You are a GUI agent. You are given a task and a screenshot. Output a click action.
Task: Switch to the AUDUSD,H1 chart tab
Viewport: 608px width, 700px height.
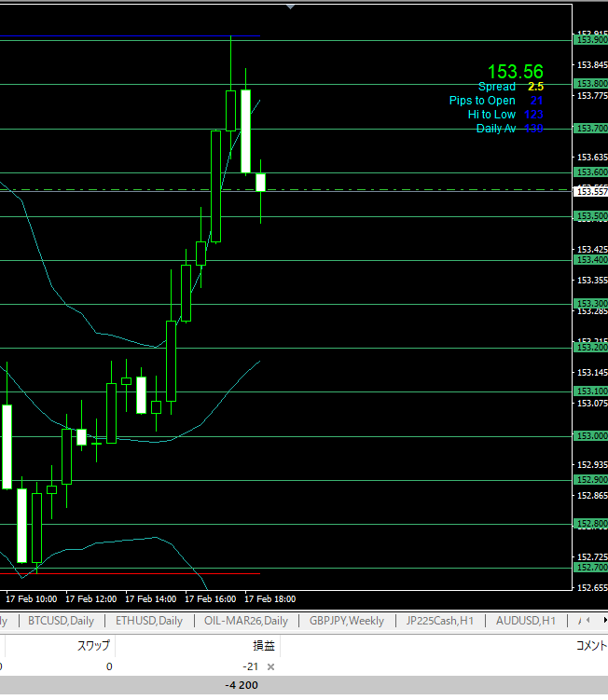[526, 621]
